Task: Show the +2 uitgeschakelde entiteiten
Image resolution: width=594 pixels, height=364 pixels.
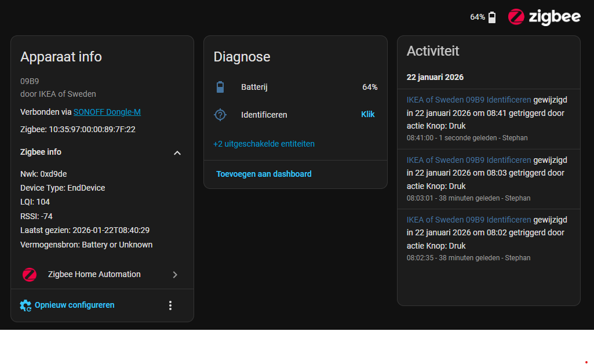Action: (x=264, y=144)
